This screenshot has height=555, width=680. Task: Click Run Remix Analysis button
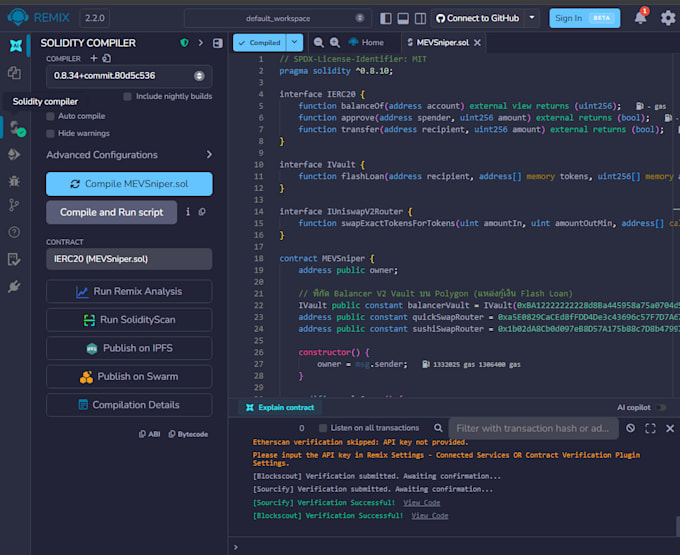click(x=129, y=291)
